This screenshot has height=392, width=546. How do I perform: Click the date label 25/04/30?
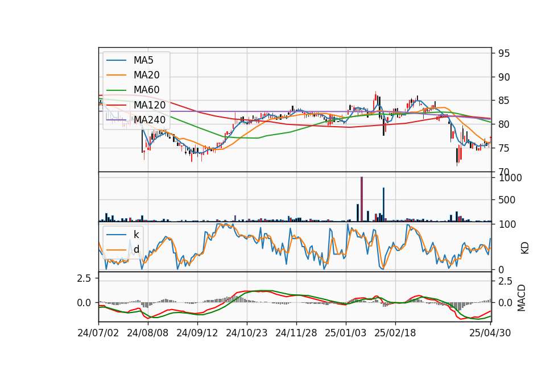coord(490,333)
